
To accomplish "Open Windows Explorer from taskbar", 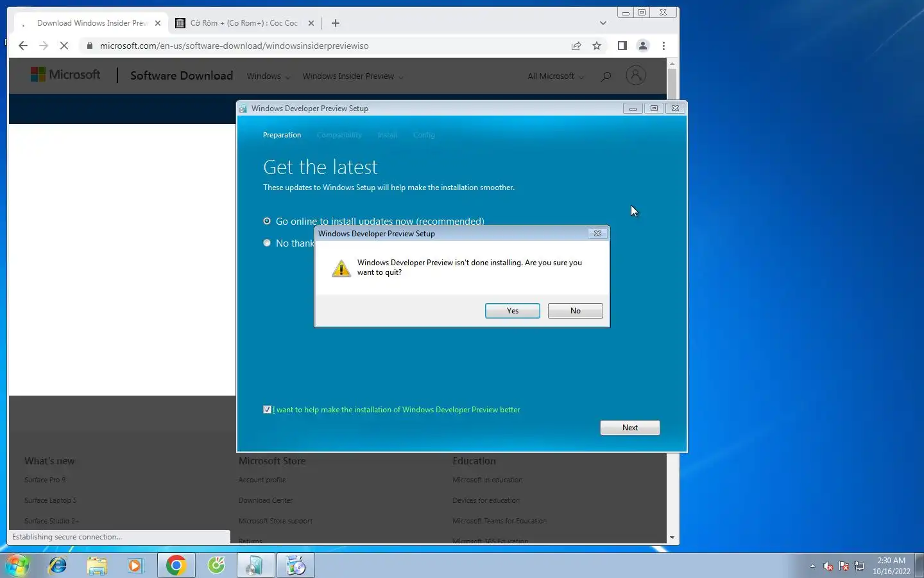I will tap(97, 565).
